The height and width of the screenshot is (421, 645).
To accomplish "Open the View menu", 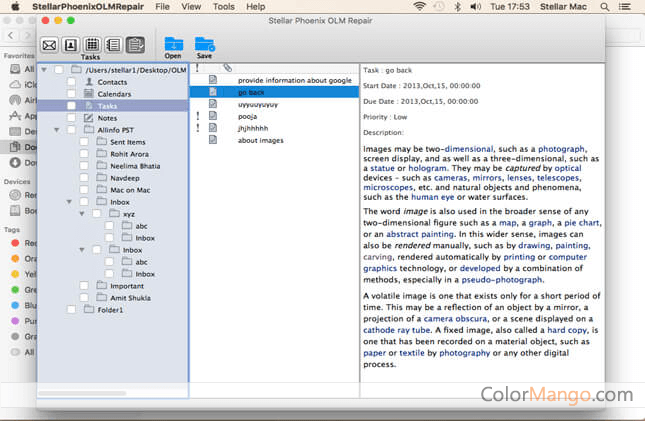I will tap(190, 6).
